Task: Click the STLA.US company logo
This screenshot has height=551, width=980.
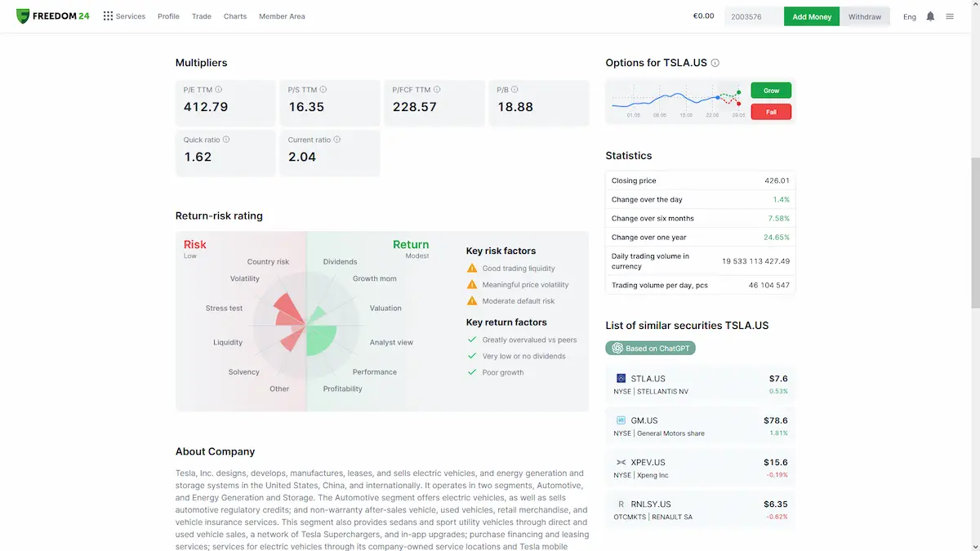Action: pyautogui.click(x=621, y=379)
